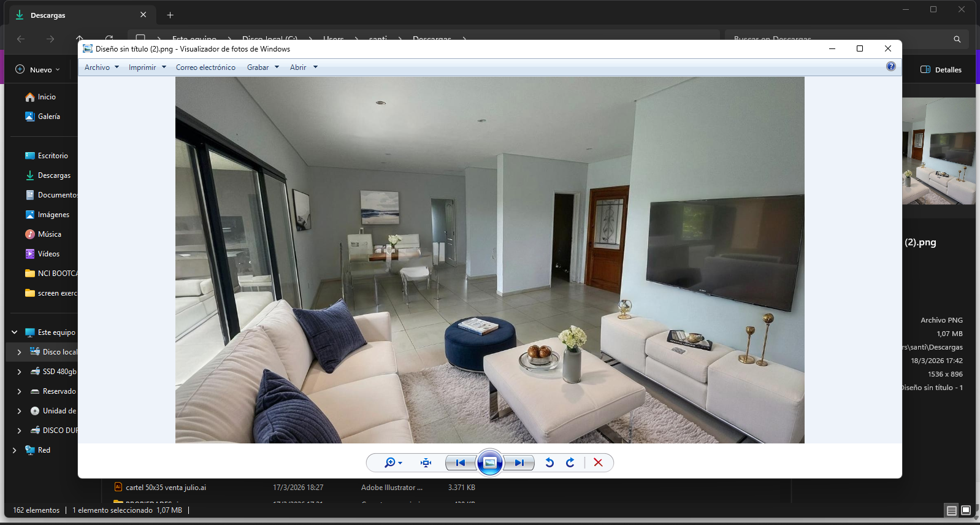
Task: Click the actual size fit icon
Action: pyautogui.click(x=426, y=463)
